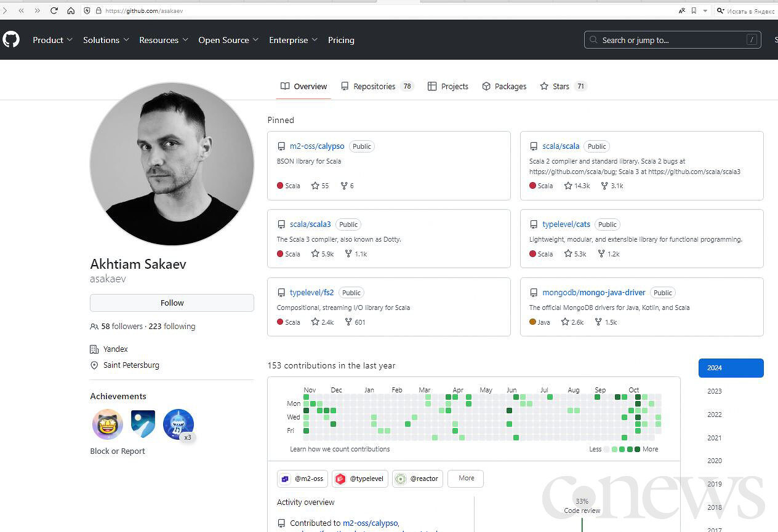The image size is (778, 532).
Task: Click the Saint Petersburg location pin icon
Action: (x=94, y=365)
